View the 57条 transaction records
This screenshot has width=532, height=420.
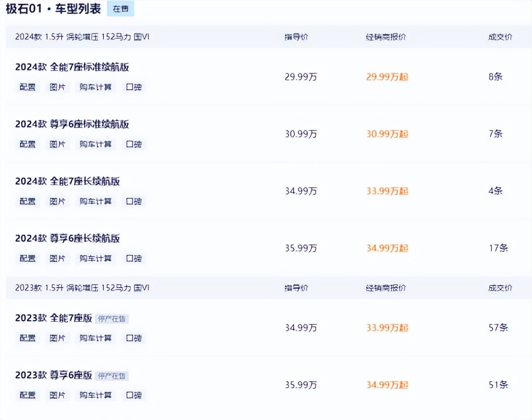(498, 327)
